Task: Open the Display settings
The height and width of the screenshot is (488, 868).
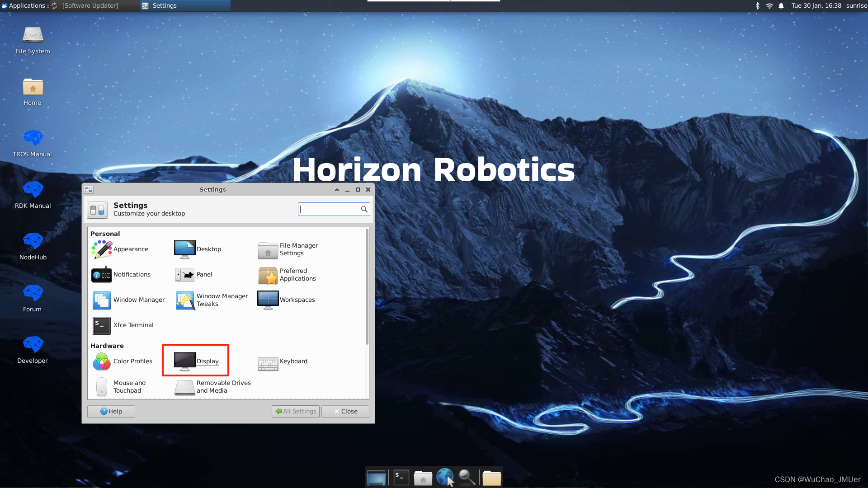Action: click(196, 361)
